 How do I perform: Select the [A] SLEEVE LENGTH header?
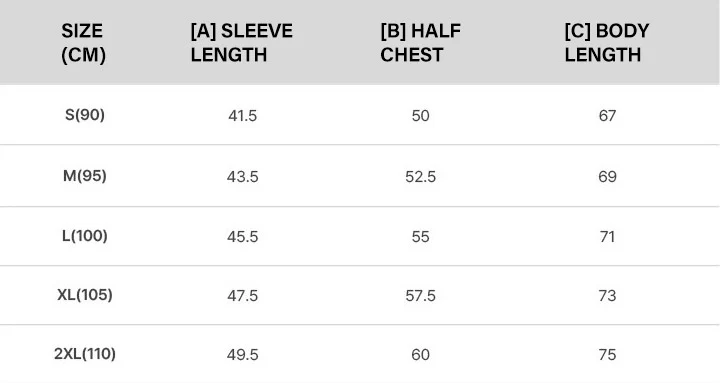point(242,43)
